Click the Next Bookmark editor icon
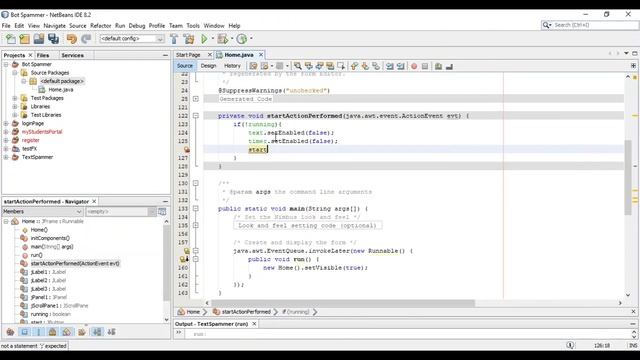Image resolution: width=640 pixels, height=360 pixels. 365,66
